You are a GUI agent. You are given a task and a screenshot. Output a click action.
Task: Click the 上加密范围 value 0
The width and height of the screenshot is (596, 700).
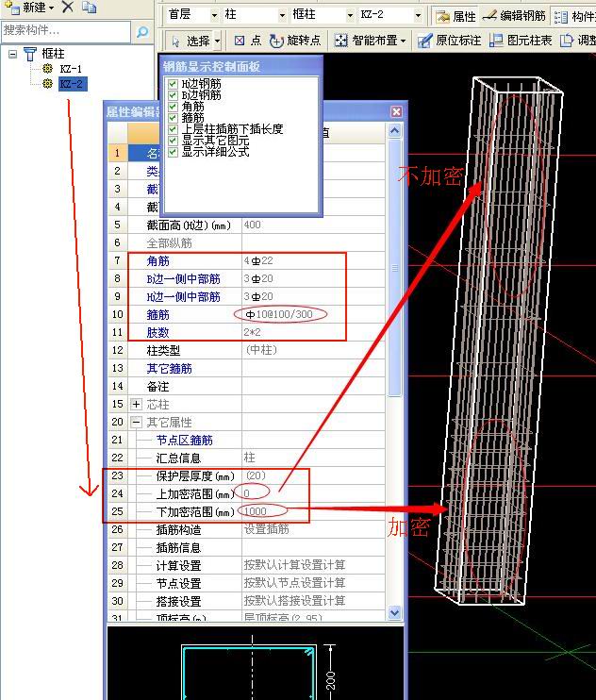[247, 493]
